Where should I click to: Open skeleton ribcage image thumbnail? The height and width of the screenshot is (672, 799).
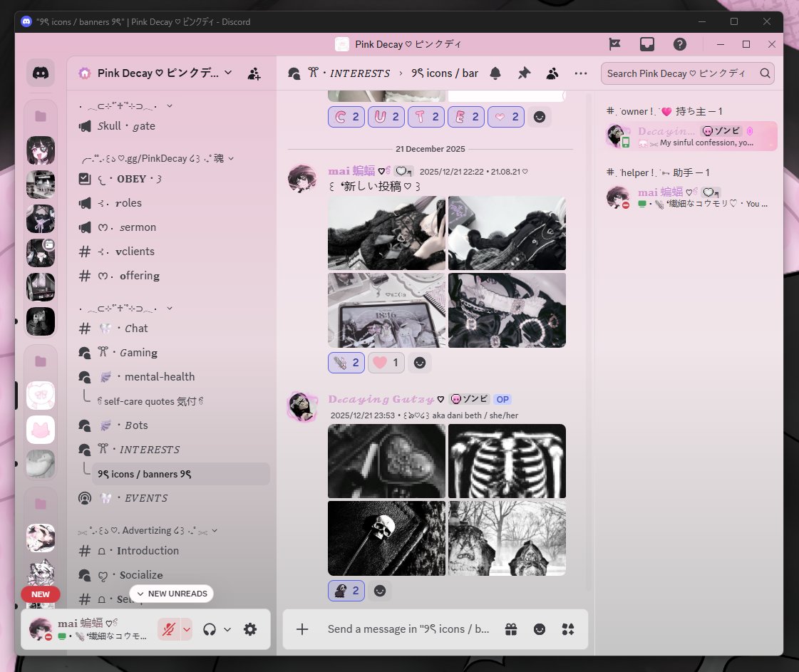507,461
